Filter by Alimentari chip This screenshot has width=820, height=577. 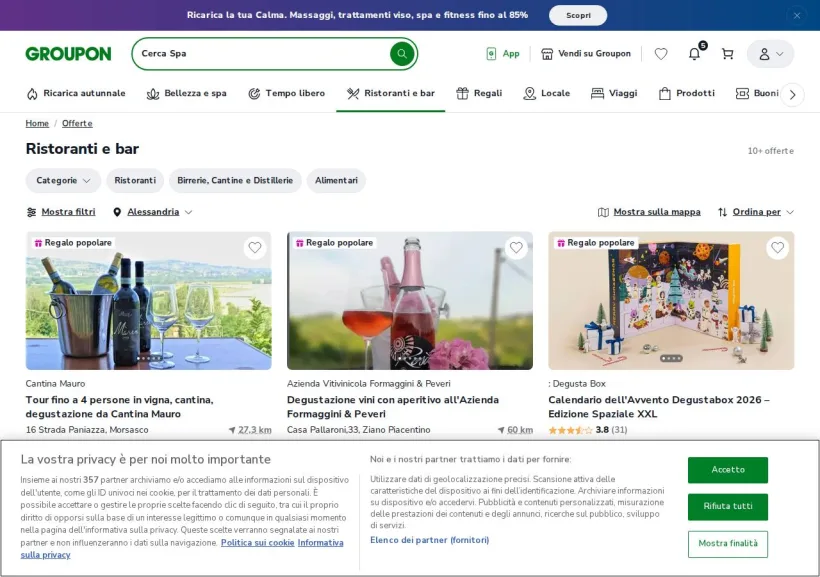coord(336,180)
